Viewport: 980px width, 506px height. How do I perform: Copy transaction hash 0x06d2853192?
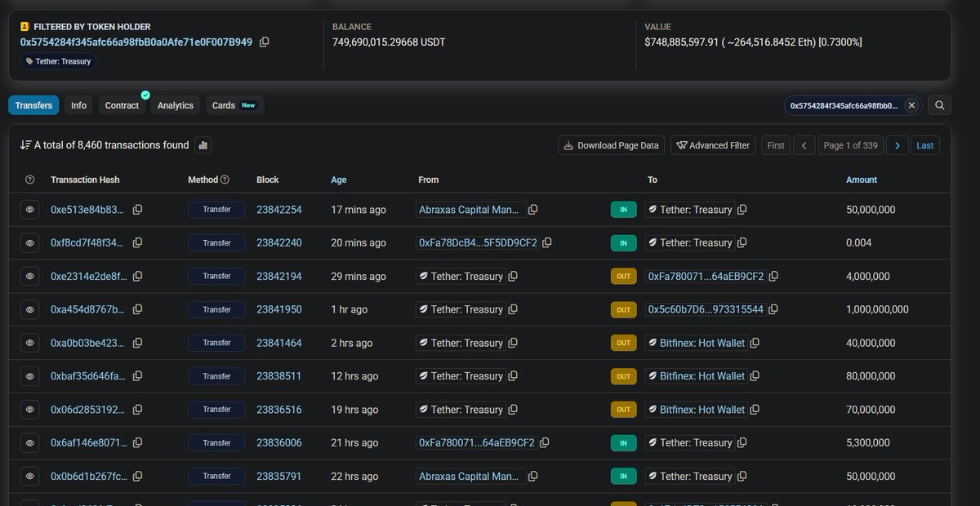pos(137,410)
